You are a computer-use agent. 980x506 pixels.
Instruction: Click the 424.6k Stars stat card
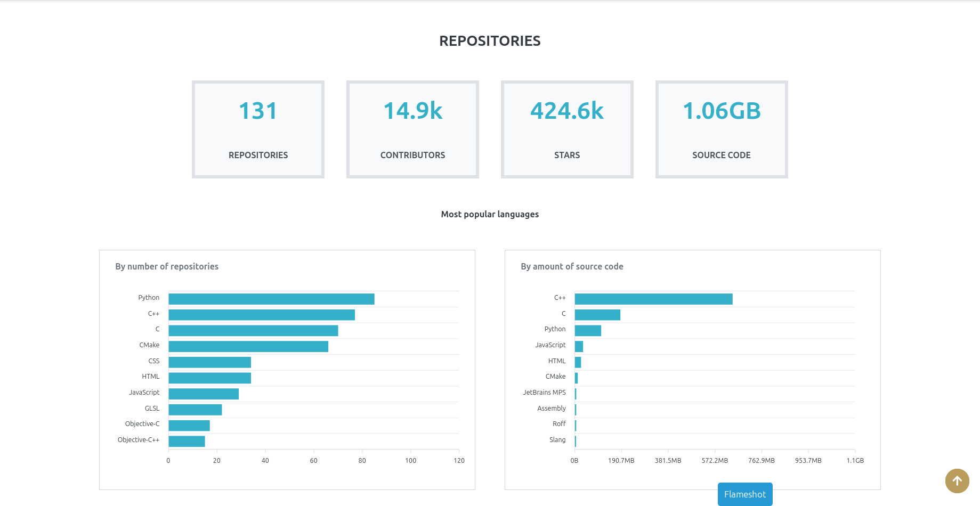click(x=567, y=129)
